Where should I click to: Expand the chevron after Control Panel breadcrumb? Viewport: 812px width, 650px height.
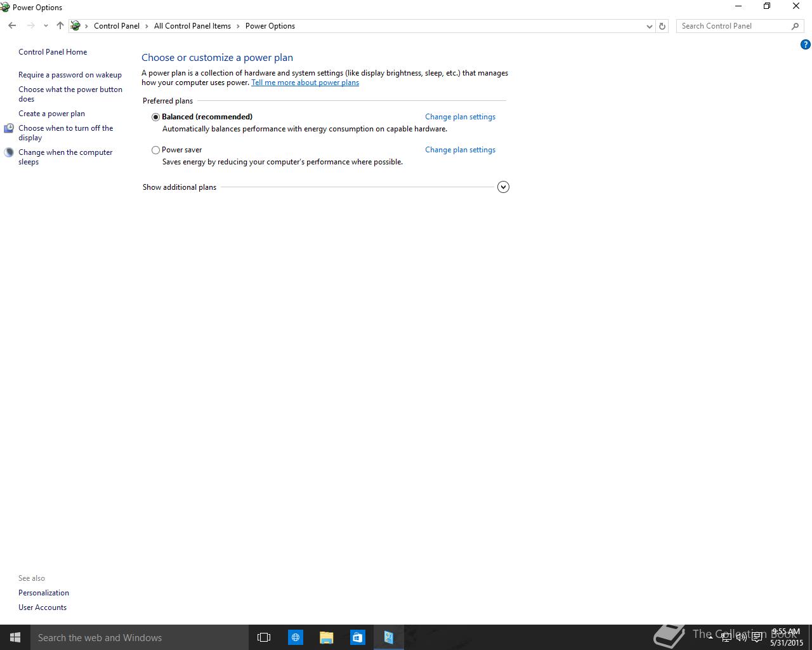point(147,26)
